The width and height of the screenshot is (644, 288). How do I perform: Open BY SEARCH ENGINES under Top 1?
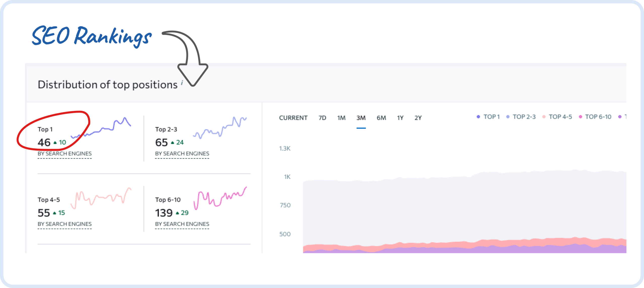pos(65,154)
